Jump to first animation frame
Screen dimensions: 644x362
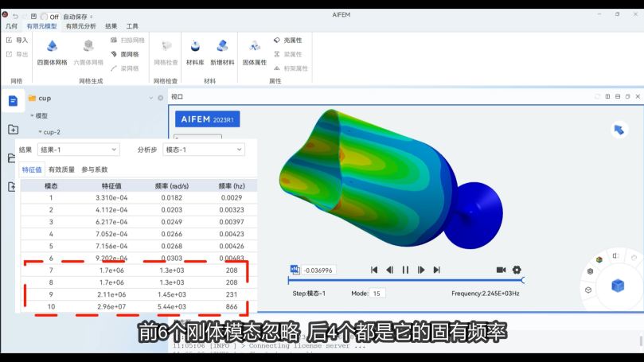pyautogui.click(x=374, y=270)
